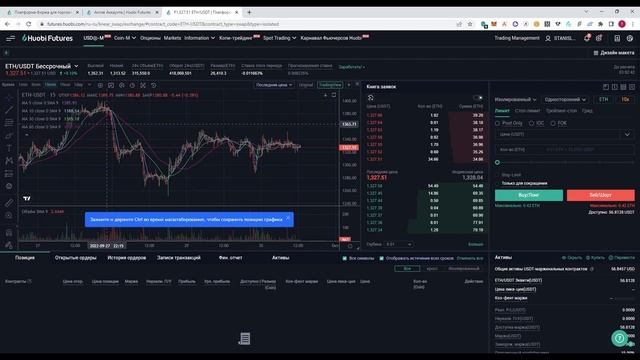Open the green help support bubble

[x=620, y=338]
